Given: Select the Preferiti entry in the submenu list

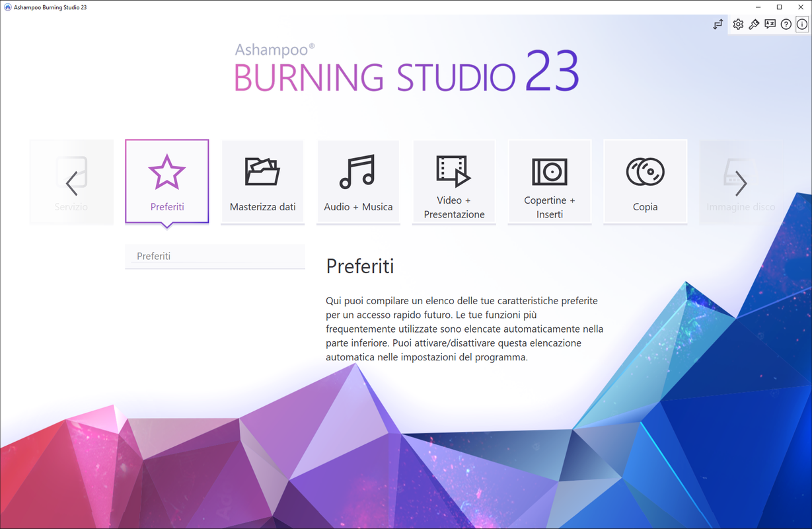Looking at the screenshot, I should (215, 256).
